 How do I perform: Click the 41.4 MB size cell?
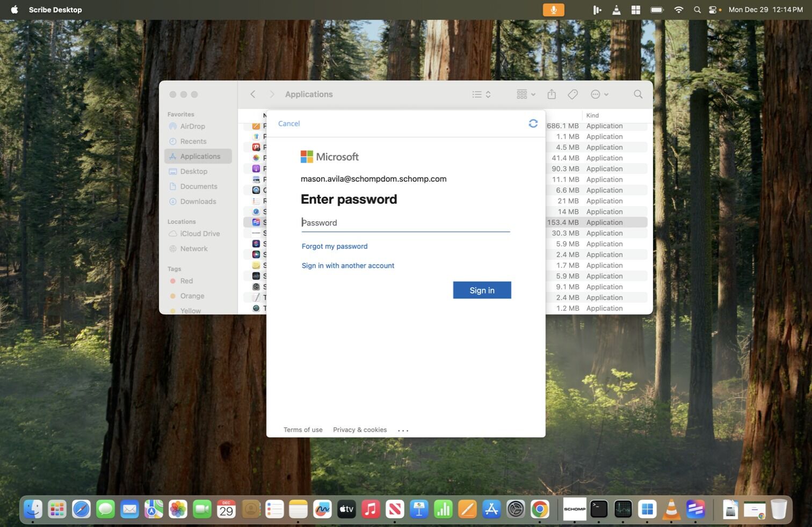click(x=565, y=158)
